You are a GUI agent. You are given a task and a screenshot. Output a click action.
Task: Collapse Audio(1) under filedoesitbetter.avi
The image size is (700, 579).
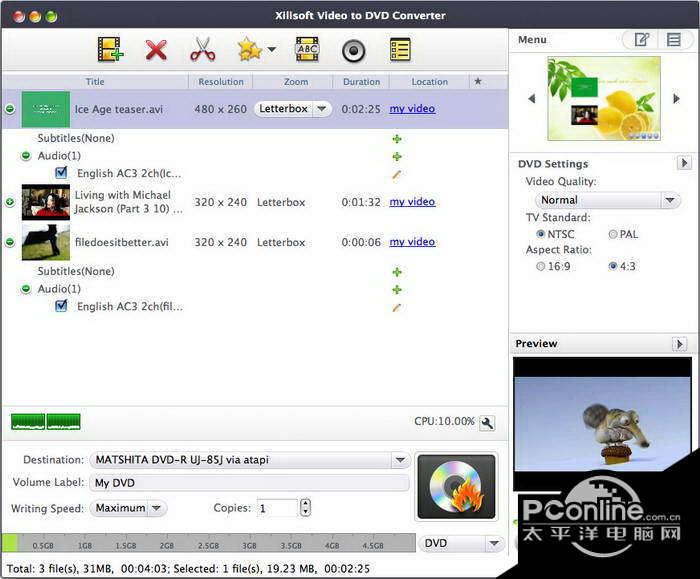(26, 289)
